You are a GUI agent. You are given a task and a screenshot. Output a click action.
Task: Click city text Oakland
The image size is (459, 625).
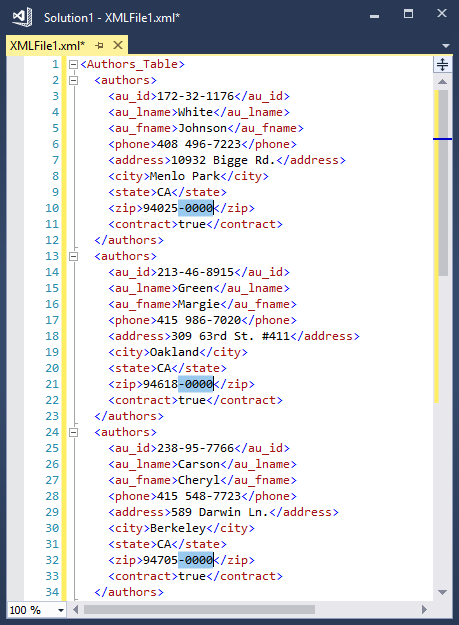click(174, 352)
